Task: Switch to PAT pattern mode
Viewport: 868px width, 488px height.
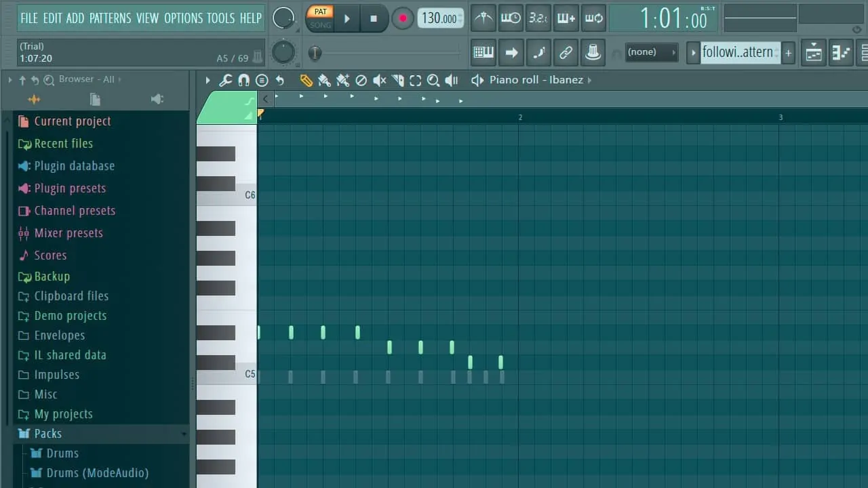Action: tap(320, 12)
